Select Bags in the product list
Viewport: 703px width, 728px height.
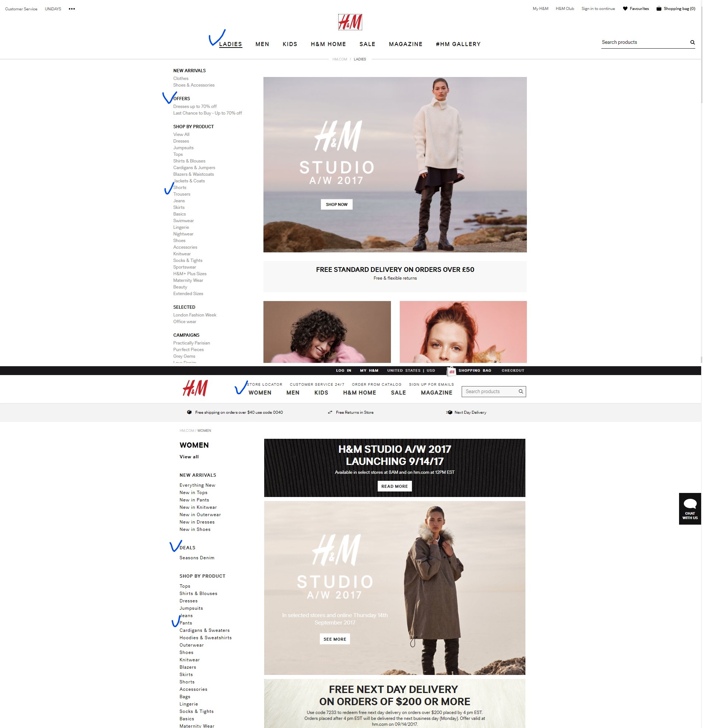coord(185,697)
